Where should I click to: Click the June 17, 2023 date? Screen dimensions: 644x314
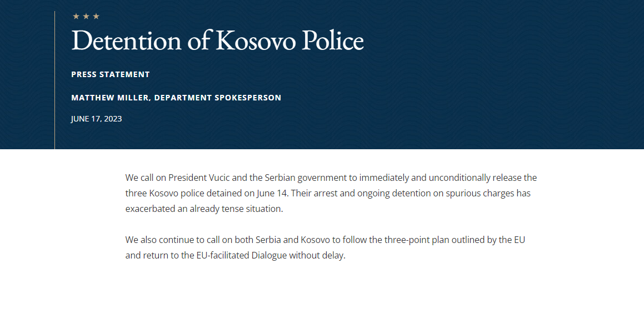[97, 119]
